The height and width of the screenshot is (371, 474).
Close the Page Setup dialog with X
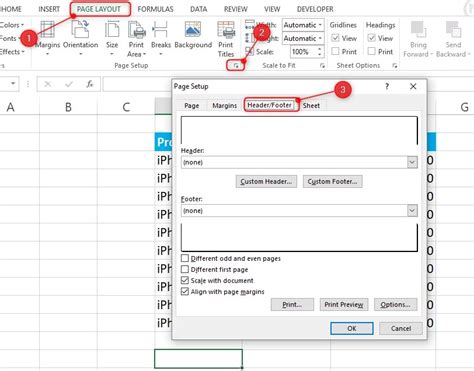coord(413,86)
